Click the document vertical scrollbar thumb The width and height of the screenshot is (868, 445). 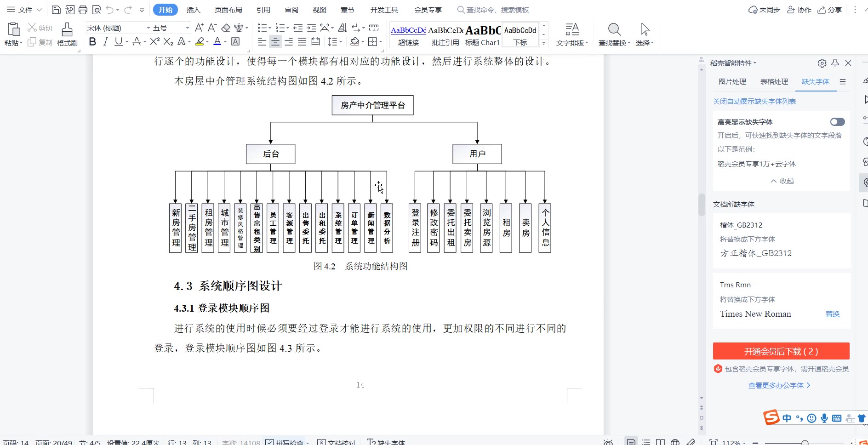click(x=701, y=205)
